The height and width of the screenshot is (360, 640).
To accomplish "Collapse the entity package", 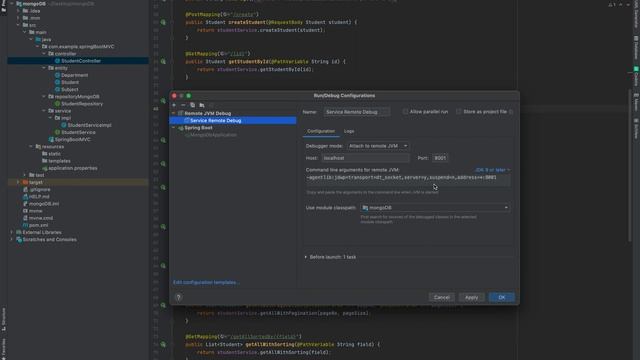I will coord(44,68).
